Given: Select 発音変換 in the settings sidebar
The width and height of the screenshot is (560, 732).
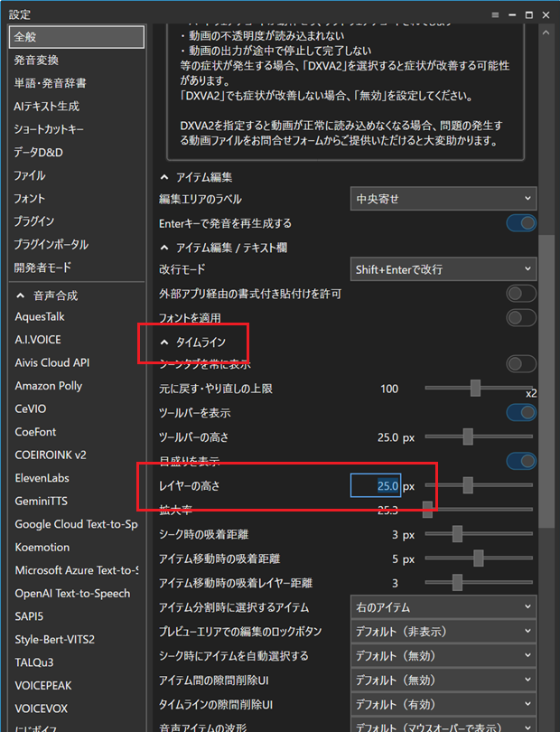Looking at the screenshot, I should 37,61.
